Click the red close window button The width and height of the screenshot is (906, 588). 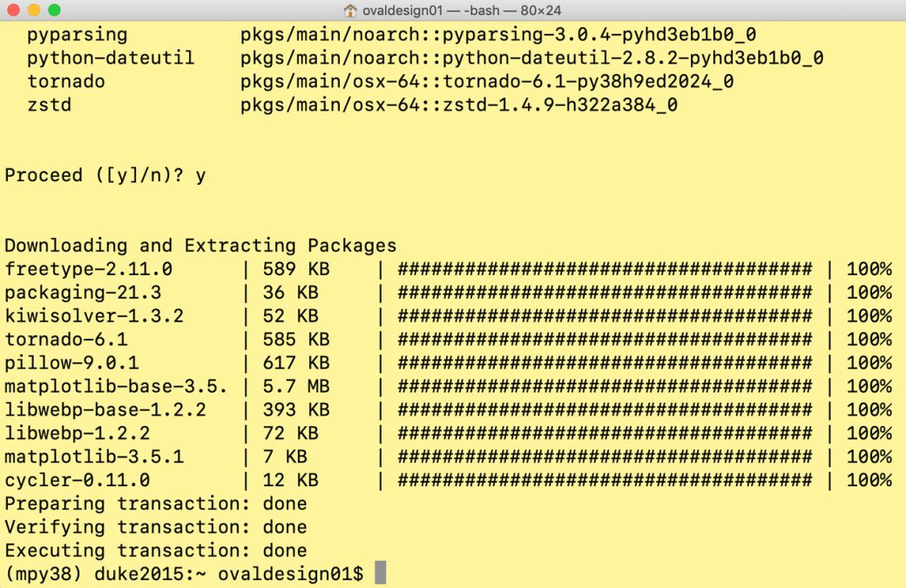[x=15, y=10]
